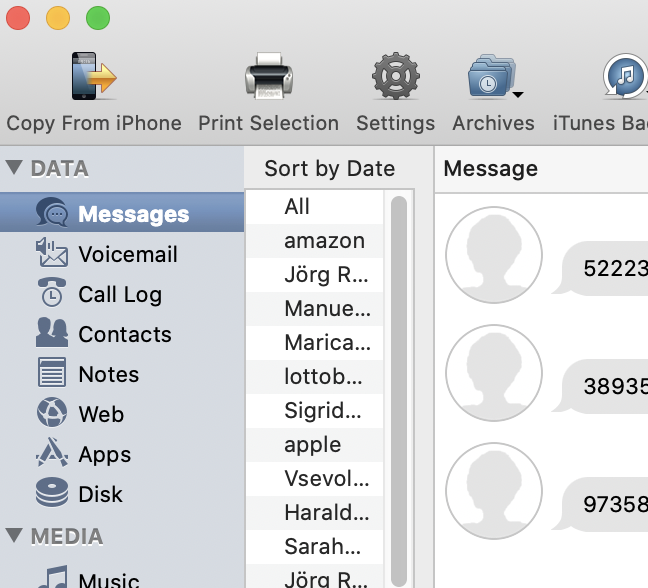This screenshot has width=648, height=588.
Task: Click the Music note icon
Action: pos(52,577)
